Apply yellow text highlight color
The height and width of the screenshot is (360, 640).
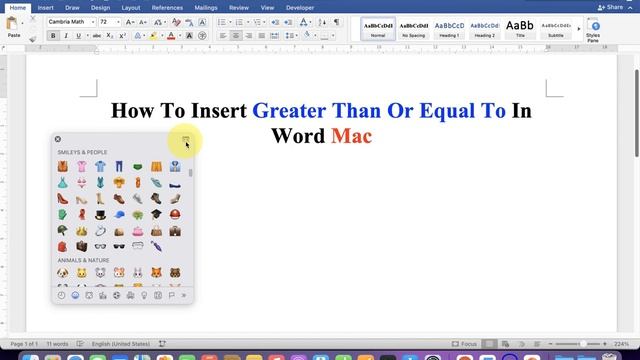click(153, 36)
